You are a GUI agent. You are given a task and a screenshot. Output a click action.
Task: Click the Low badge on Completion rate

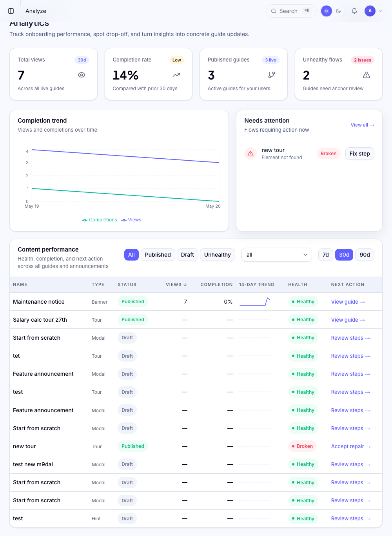(177, 60)
